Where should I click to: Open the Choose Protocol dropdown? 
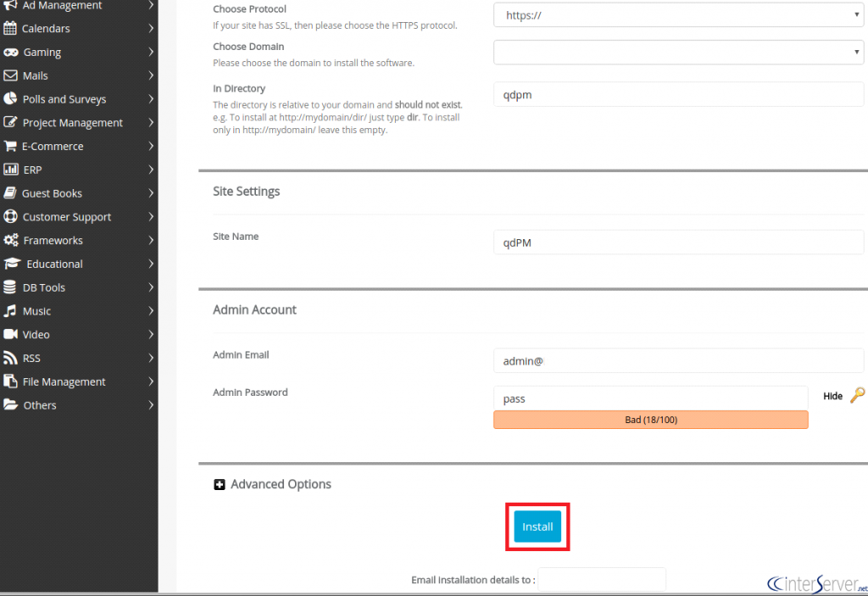pyautogui.click(x=678, y=15)
